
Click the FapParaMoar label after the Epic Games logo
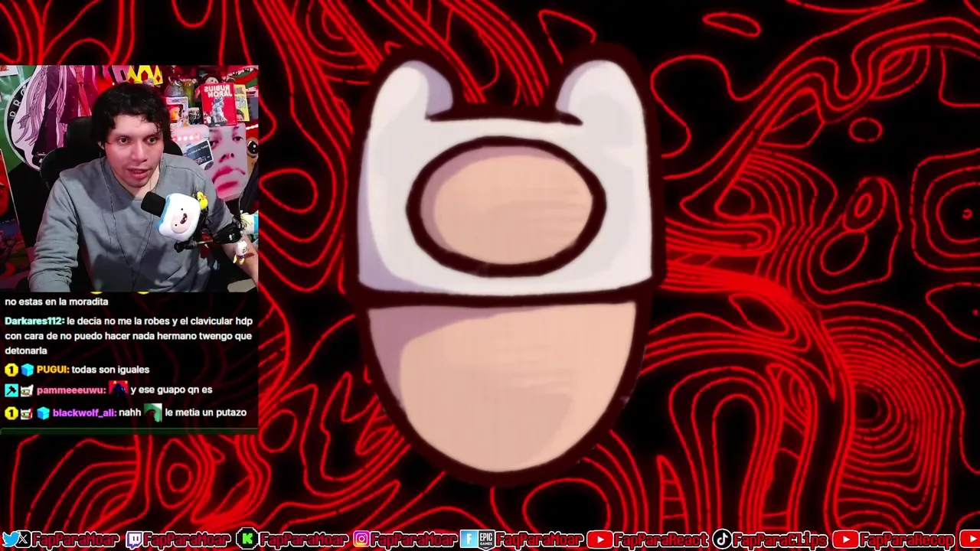pos(540,540)
